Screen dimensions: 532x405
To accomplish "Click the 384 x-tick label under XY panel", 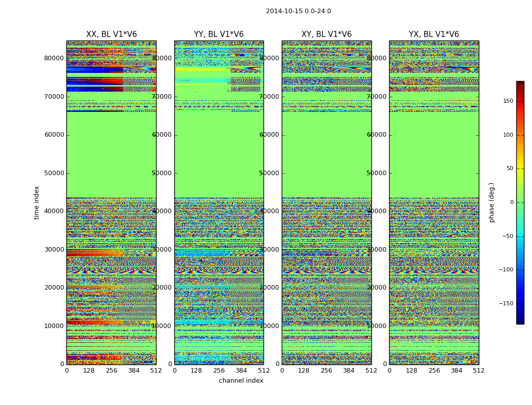I will pyautogui.click(x=349, y=371).
